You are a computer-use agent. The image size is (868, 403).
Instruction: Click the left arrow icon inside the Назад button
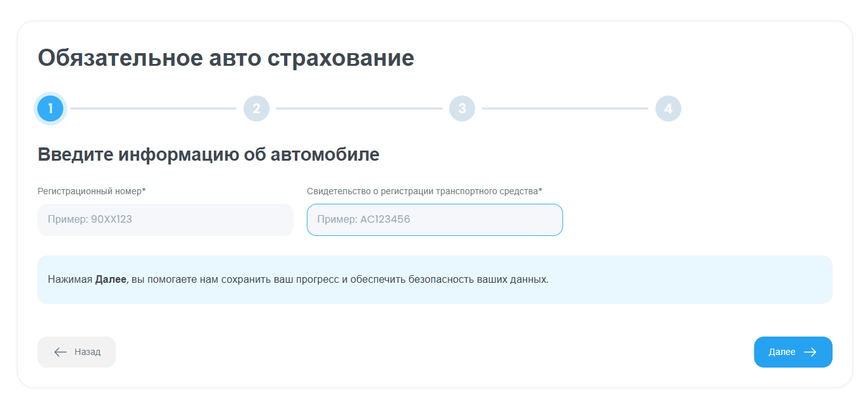pyautogui.click(x=59, y=352)
